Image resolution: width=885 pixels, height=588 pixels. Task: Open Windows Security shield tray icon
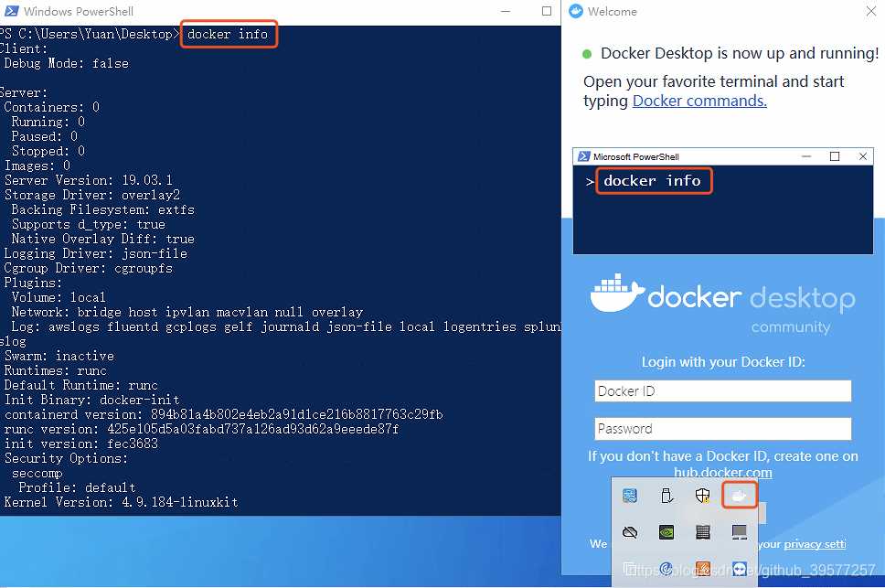[702, 496]
